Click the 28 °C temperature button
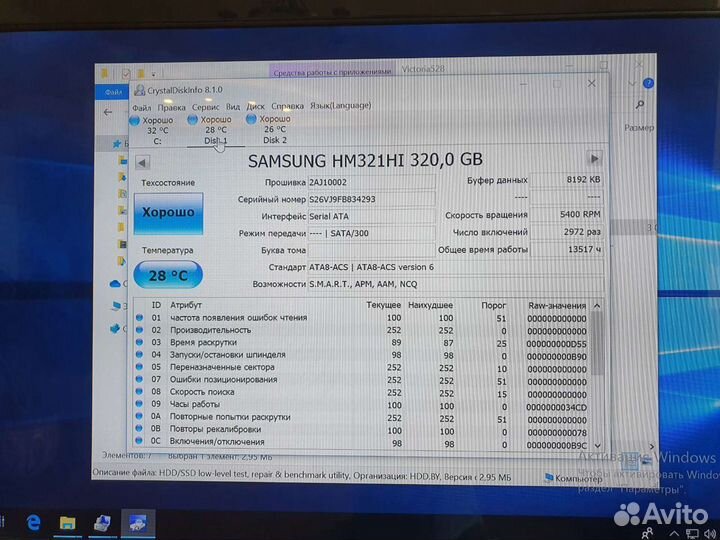Viewport: 720px width, 540px height. 168,275
